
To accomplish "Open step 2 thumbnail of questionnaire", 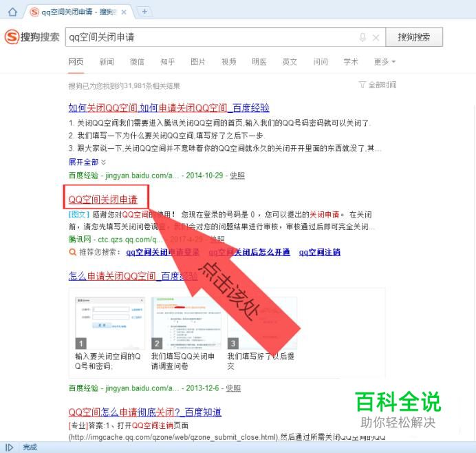I will pyautogui.click(x=186, y=324).
